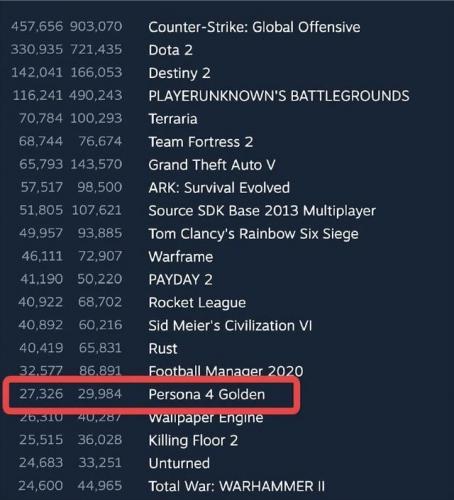454x500 pixels.
Task: Click the highlighted Persona 4 Golden title
Action: point(207,395)
